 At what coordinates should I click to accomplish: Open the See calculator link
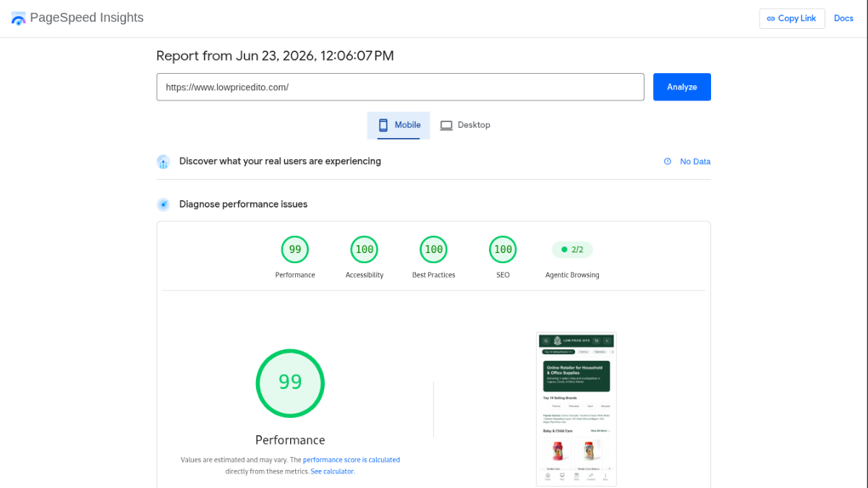tap(333, 471)
